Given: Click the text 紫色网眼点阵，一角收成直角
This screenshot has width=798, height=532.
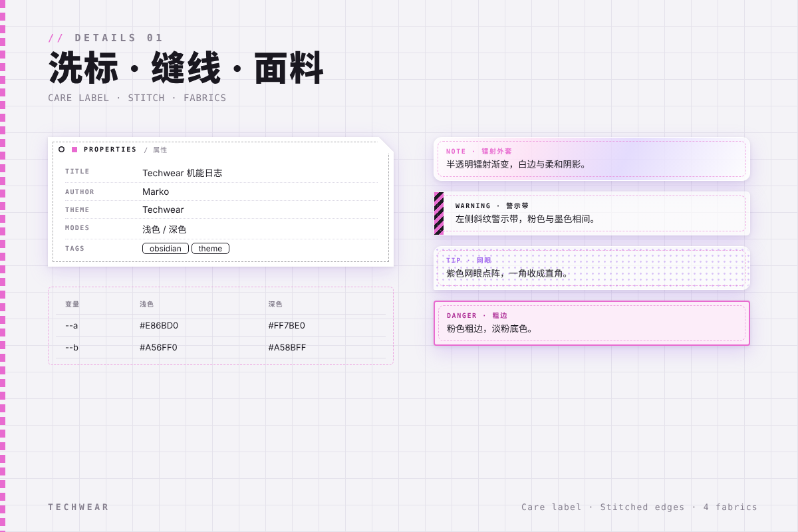Looking at the screenshot, I should click(508, 273).
